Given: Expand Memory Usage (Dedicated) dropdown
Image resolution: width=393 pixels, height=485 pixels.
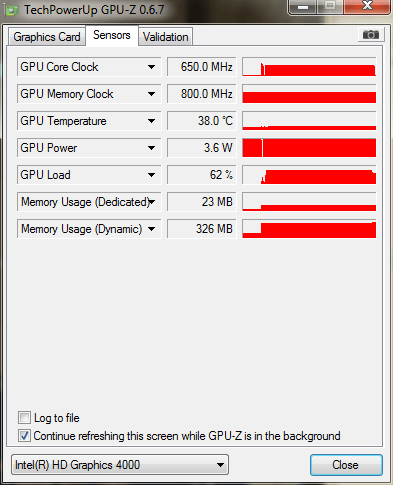Looking at the screenshot, I should 152,202.
